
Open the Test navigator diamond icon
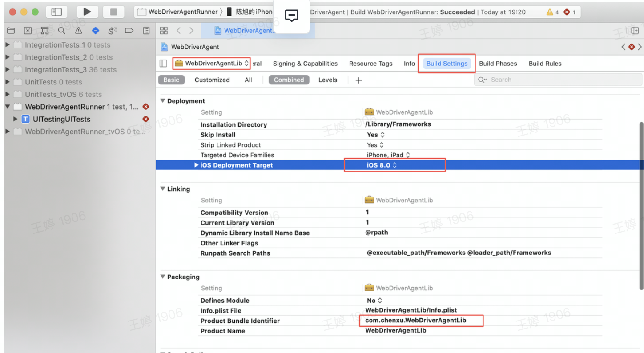tap(96, 31)
